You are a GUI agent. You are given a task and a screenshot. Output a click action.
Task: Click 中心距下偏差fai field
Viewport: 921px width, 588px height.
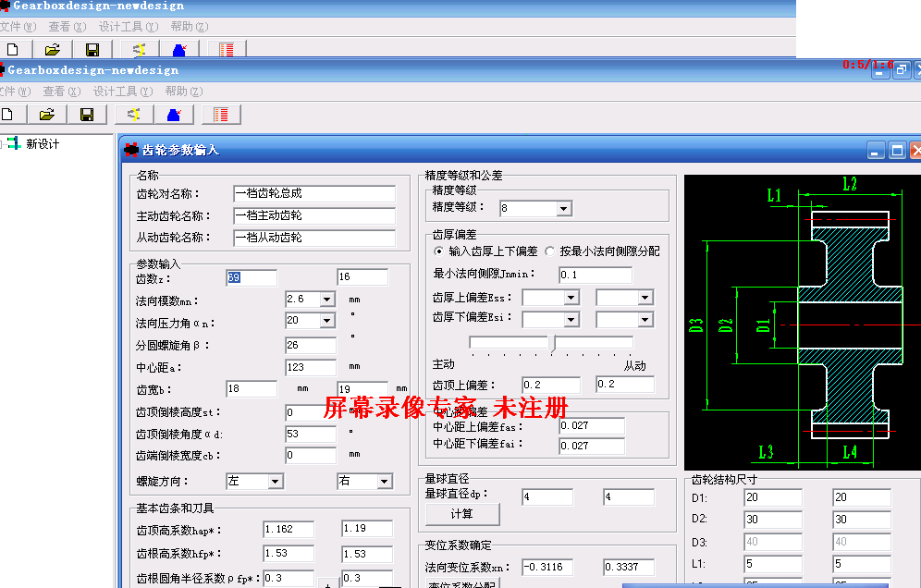coord(592,446)
